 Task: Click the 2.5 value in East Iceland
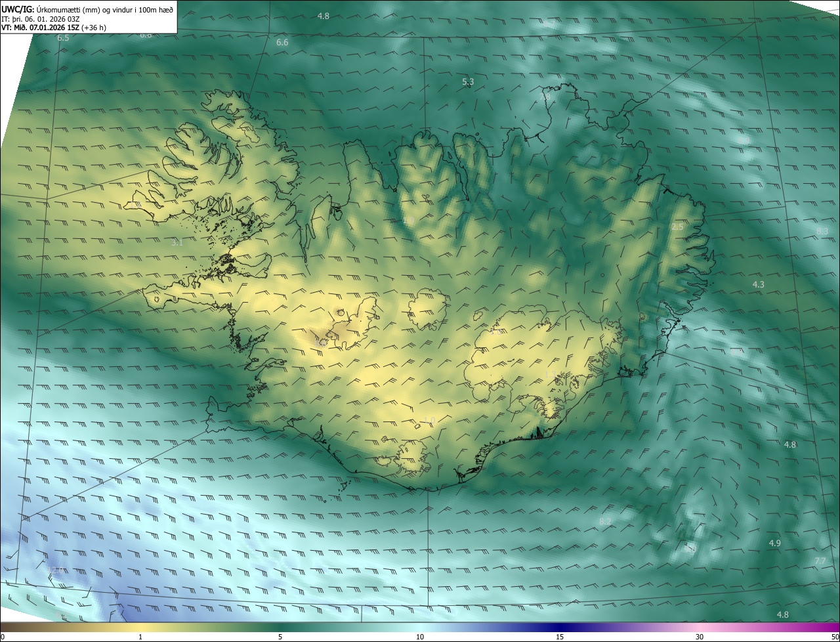677,227
